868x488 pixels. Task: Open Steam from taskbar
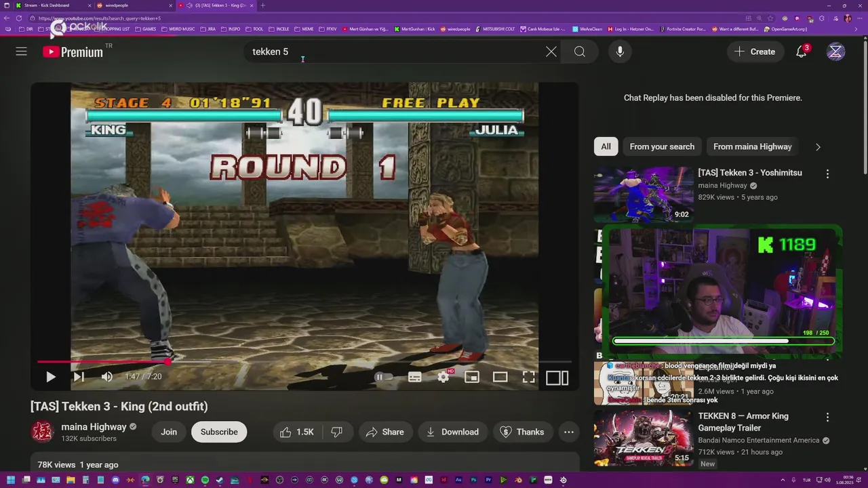coord(220,480)
